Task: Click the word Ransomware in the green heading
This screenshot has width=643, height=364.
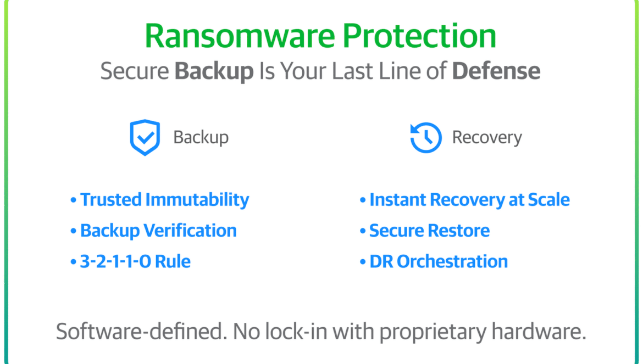Action: click(240, 36)
